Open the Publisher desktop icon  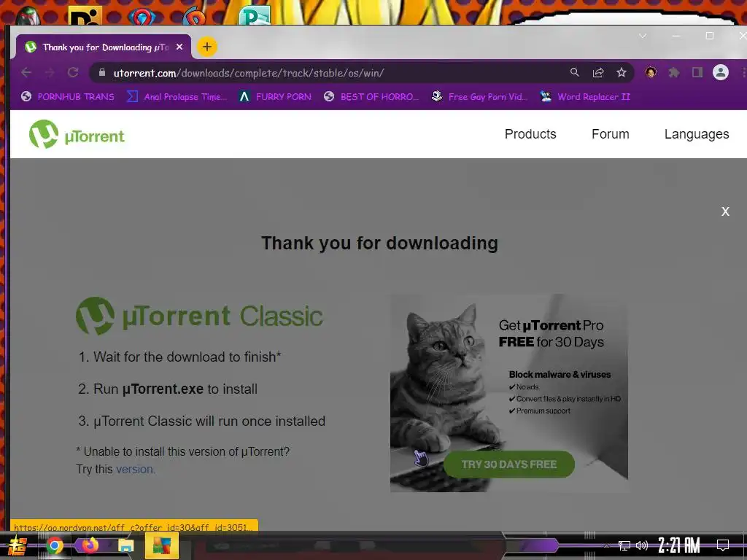[x=255, y=15]
